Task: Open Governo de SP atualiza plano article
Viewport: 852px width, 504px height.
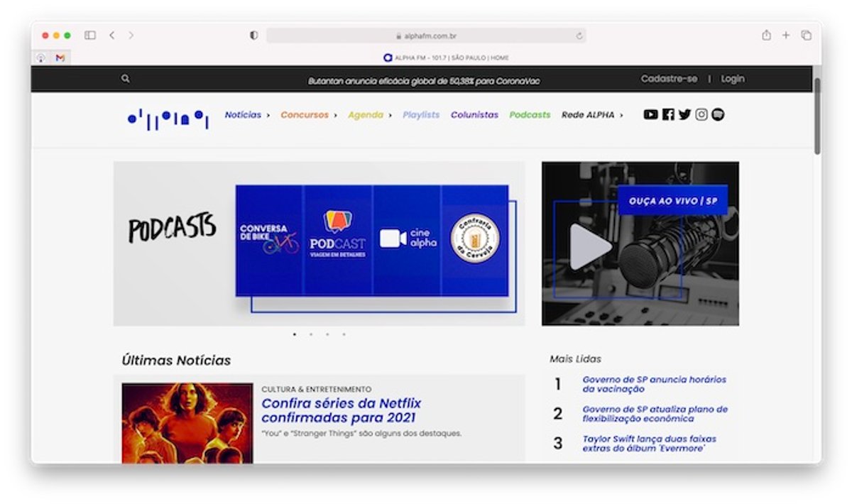Action: click(655, 414)
